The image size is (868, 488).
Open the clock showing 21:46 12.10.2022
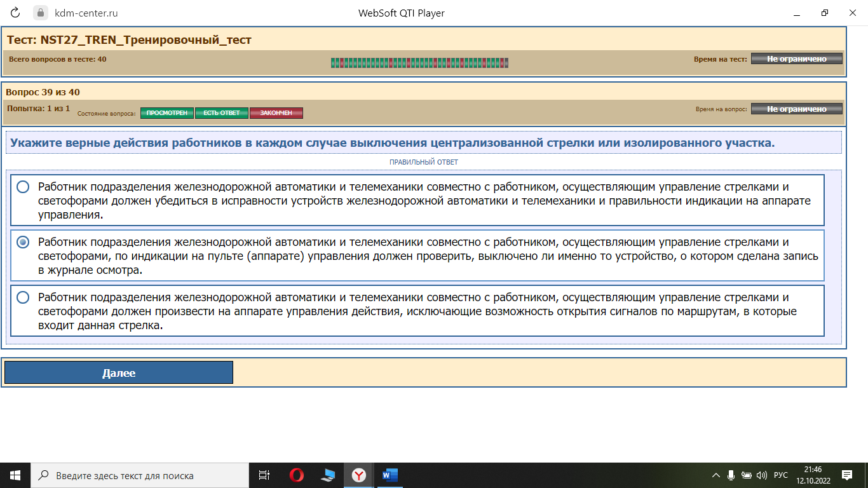[x=812, y=475]
